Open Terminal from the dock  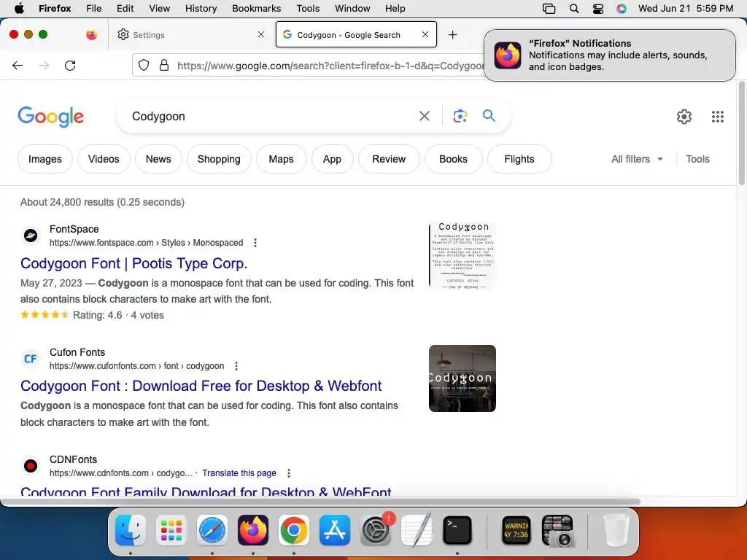457,529
